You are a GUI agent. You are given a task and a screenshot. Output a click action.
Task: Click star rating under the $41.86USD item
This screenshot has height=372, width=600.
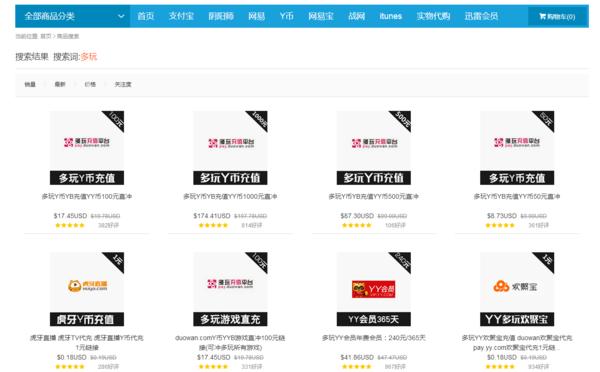(357, 367)
